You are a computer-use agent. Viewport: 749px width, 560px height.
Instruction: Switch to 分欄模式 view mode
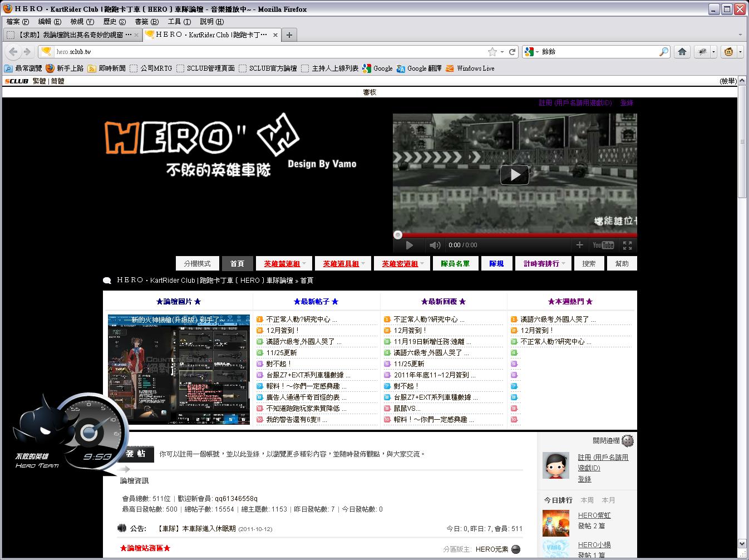click(197, 264)
